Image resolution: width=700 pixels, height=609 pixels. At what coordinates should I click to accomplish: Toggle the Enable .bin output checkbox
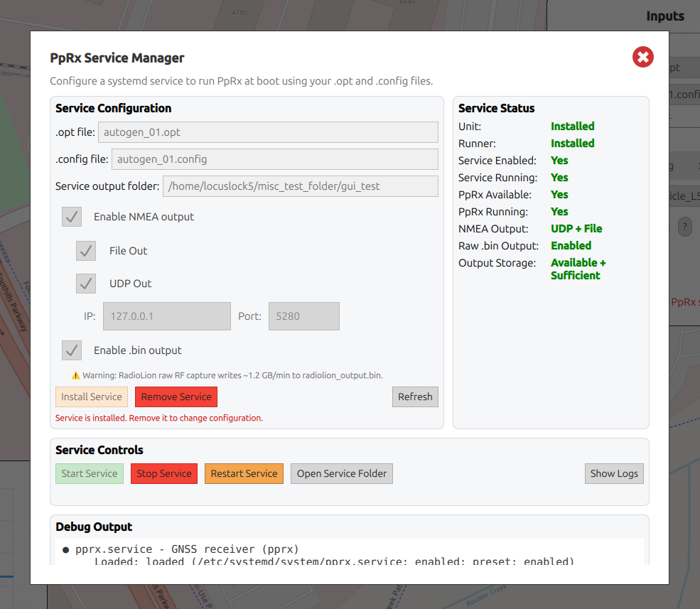(x=72, y=350)
